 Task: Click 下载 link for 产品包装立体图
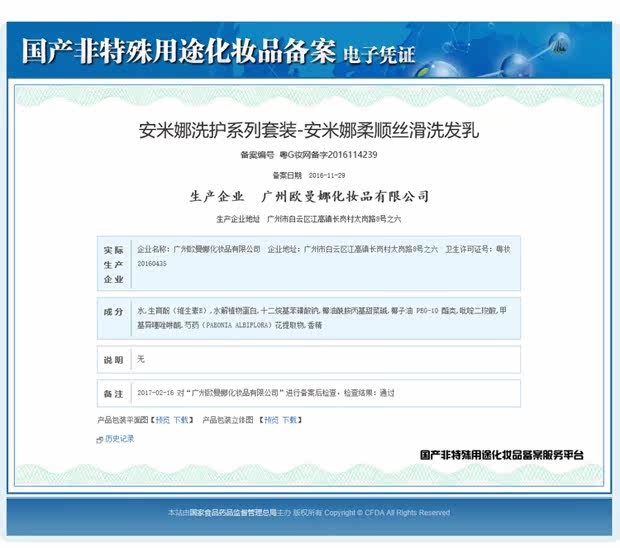(x=289, y=420)
